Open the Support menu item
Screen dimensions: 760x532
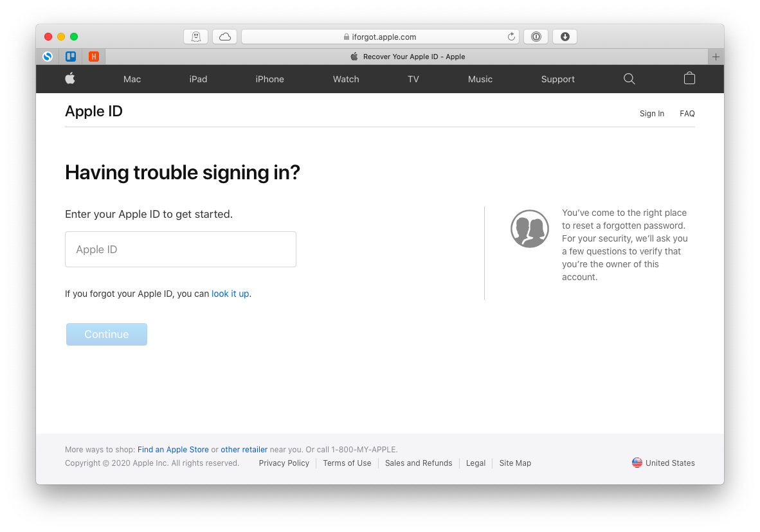tap(557, 79)
